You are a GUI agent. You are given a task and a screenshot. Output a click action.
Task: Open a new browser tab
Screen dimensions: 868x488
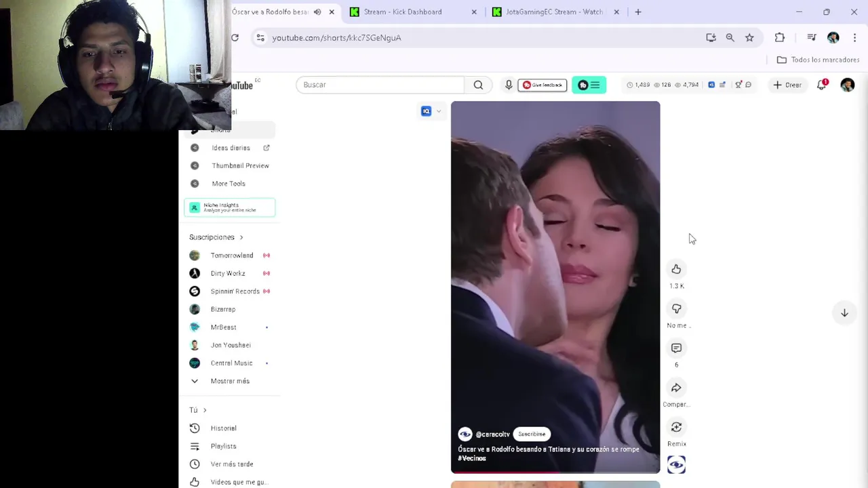(x=638, y=12)
